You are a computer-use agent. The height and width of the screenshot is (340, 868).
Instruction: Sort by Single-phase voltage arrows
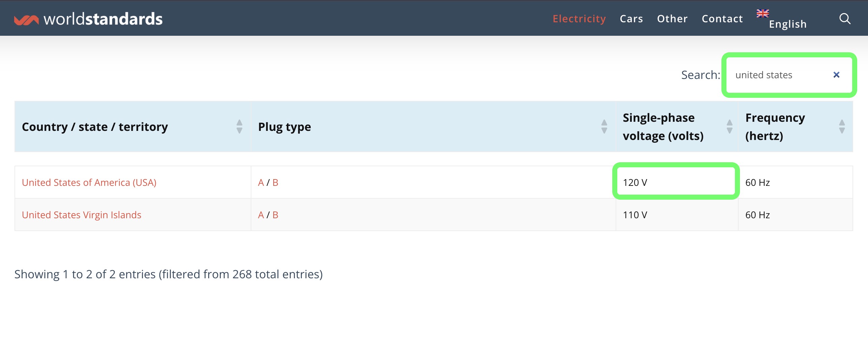[730, 127]
